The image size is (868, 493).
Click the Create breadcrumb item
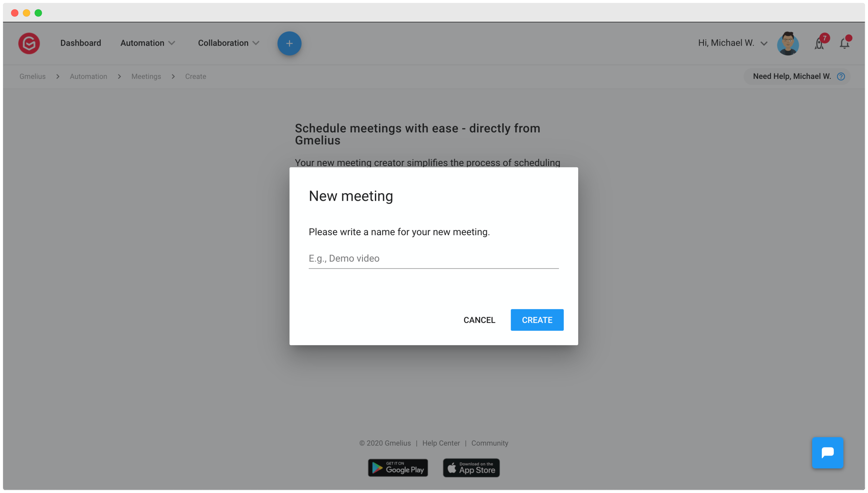point(196,77)
